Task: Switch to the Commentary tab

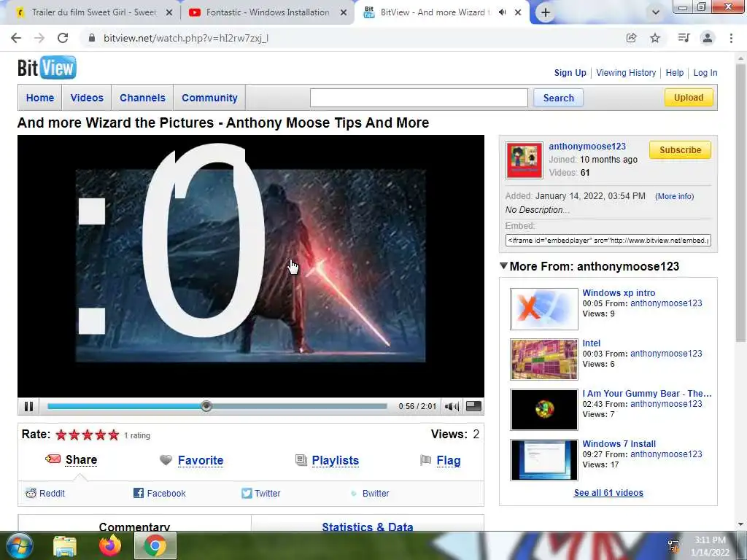Action: pyautogui.click(x=134, y=525)
